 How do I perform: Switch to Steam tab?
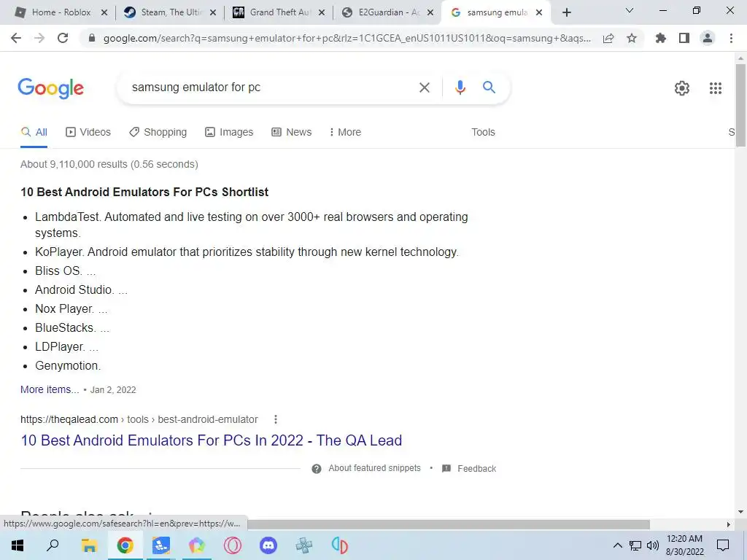pyautogui.click(x=170, y=12)
